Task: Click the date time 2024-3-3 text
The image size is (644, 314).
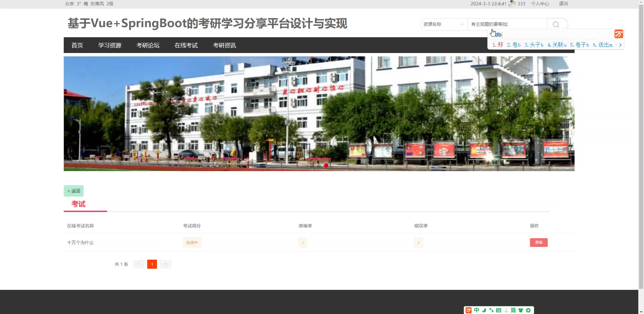Action: click(x=488, y=4)
